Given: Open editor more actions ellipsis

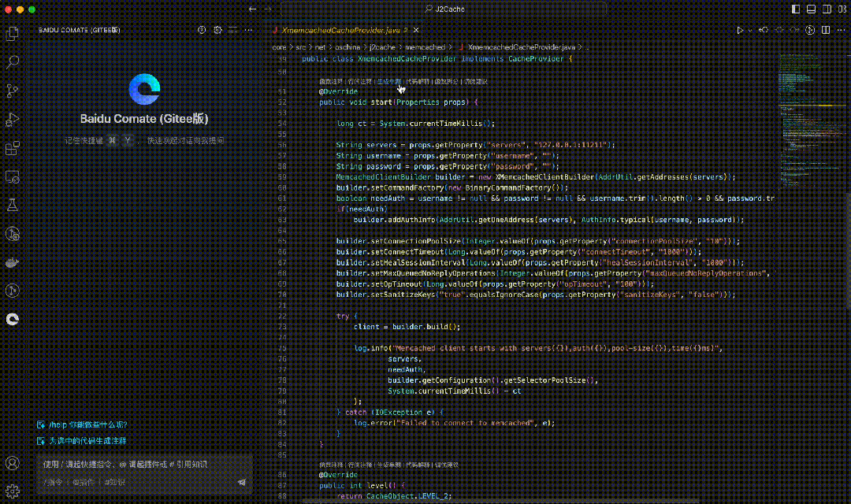Looking at the screenshot, I should [x=842, y=31].
